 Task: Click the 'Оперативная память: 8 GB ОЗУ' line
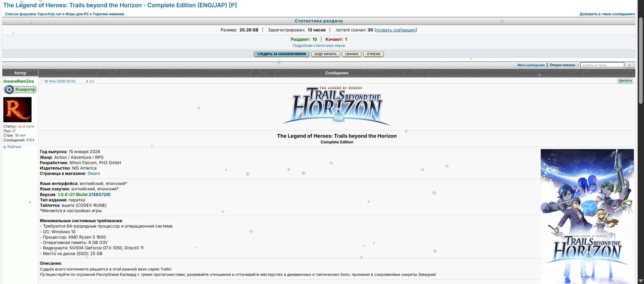click(x=74, y=243)
